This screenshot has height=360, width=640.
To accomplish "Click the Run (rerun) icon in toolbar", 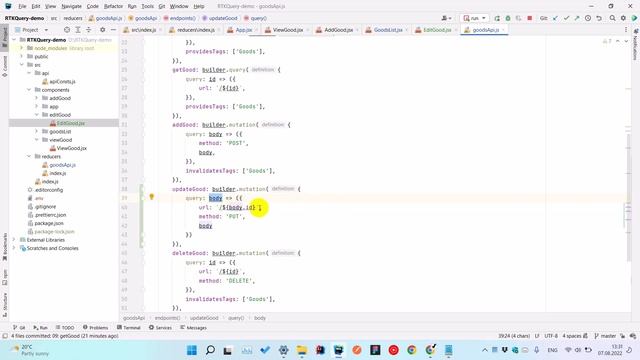I will tap(497, 18).
